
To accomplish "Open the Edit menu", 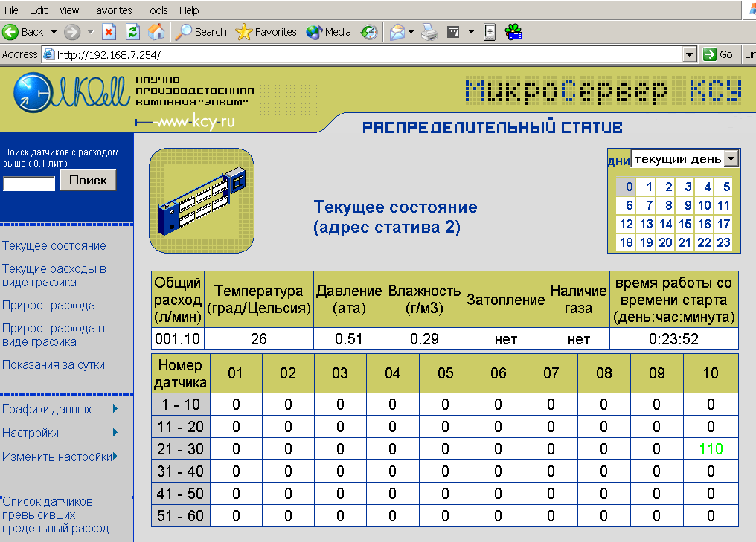I will pyautogui.click(x=39, y=10).
